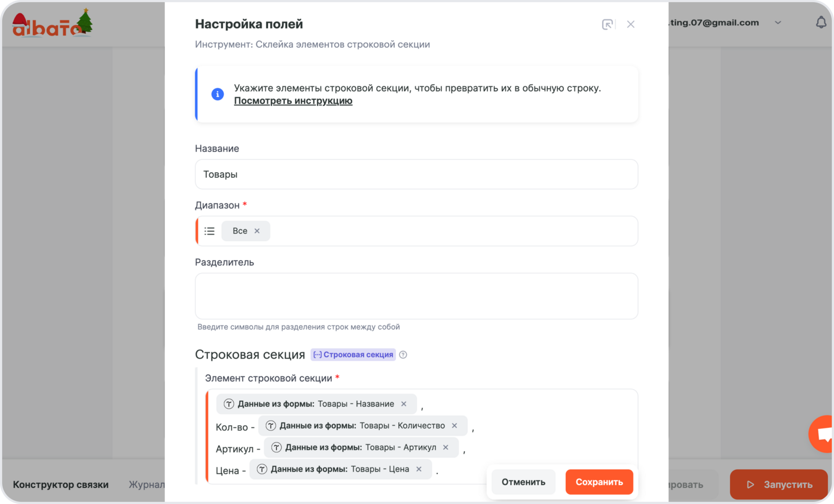
Task: Remove 'Товары - Цена' data chip
Action: pos(419,469)
